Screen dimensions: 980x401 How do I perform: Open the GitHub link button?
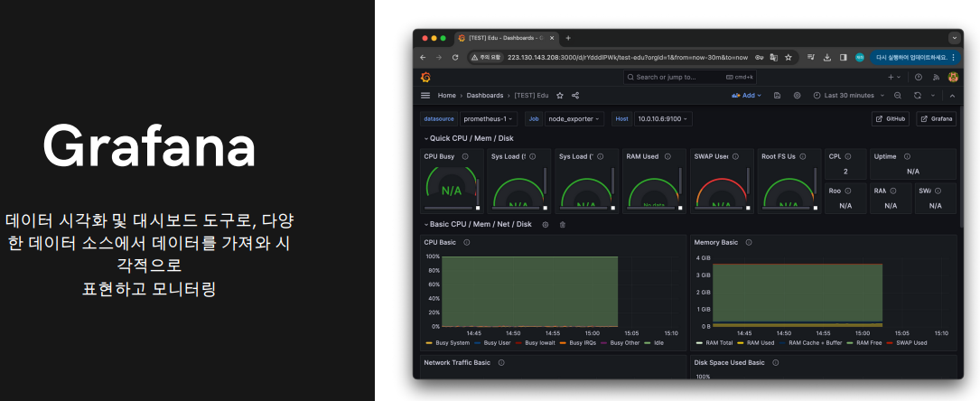(890, 118)
